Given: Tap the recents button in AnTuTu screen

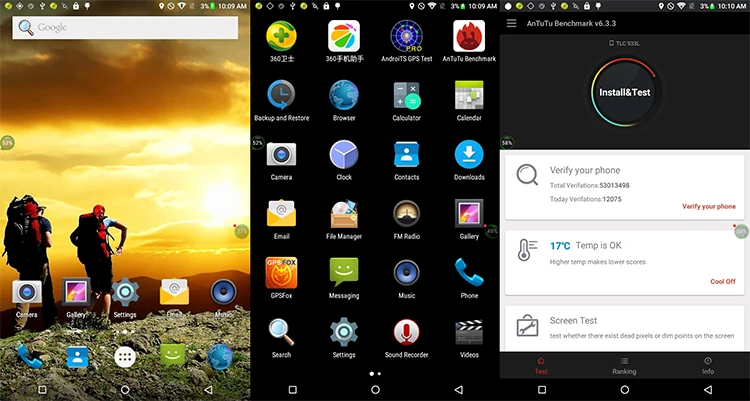Looking at the screenshot, I should (541, 390).
